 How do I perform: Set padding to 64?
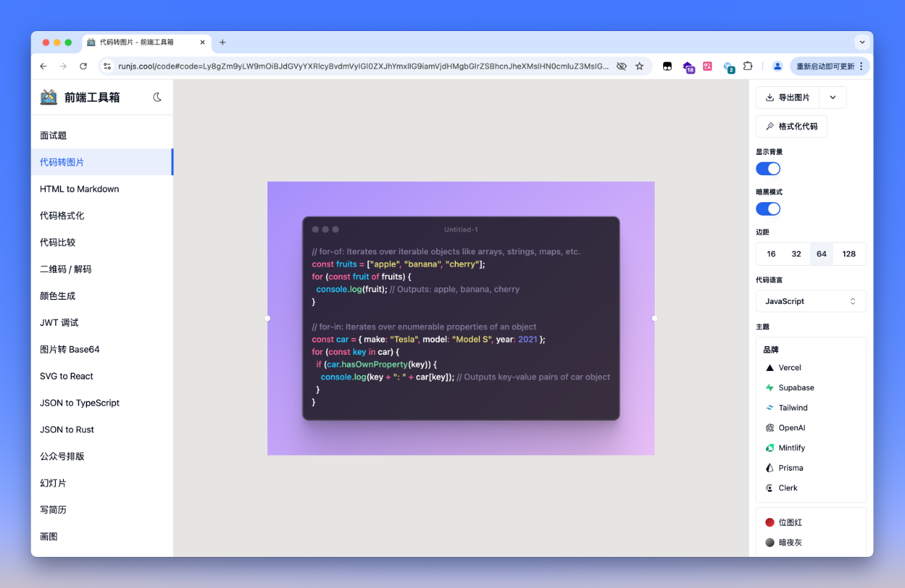(x=822, y=254)
